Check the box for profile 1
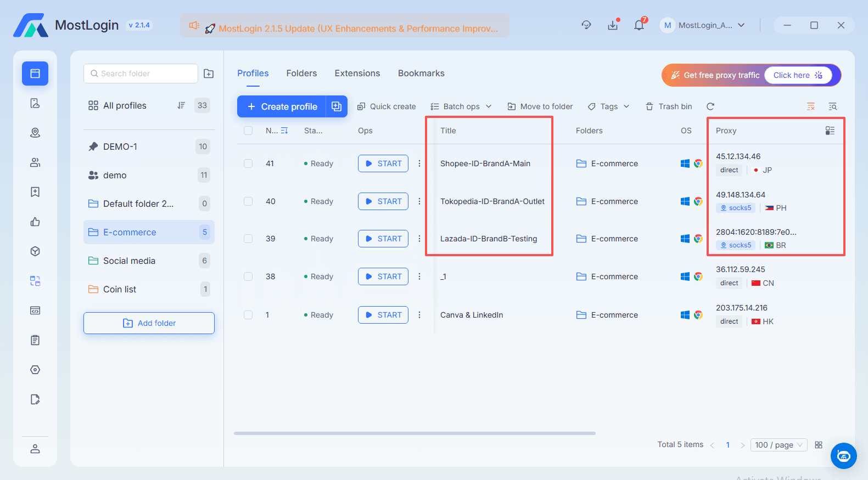 click(248, 315)
